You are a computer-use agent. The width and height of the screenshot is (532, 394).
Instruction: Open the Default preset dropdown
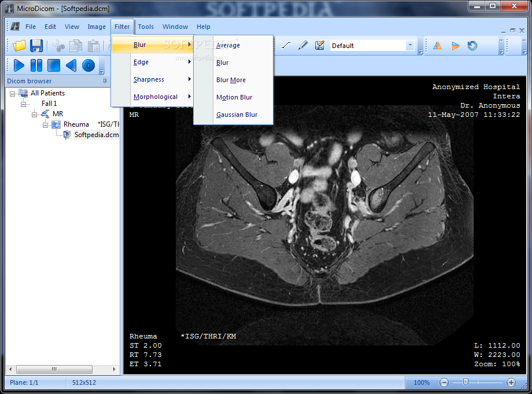[410, 45]
